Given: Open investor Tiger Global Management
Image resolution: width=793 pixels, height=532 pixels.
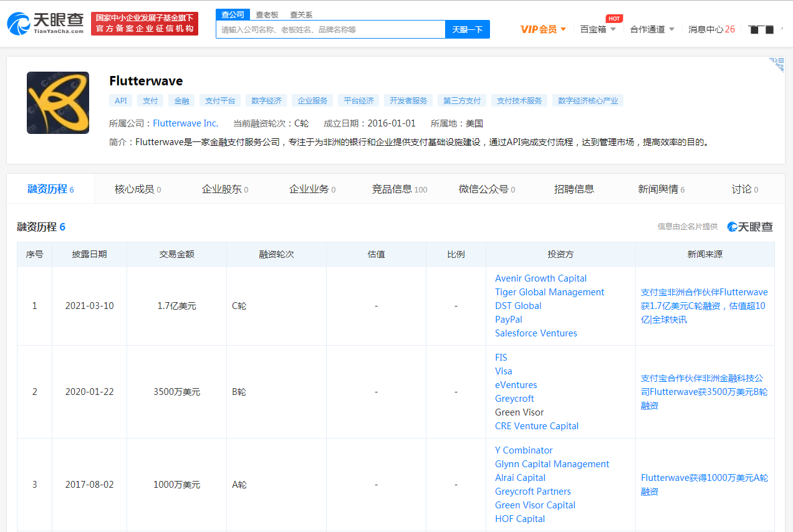Looking at the screenshot, I should tap(549, 292).
